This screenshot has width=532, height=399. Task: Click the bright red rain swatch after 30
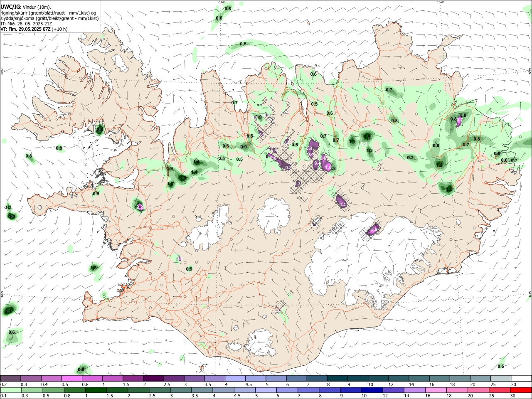520,390
